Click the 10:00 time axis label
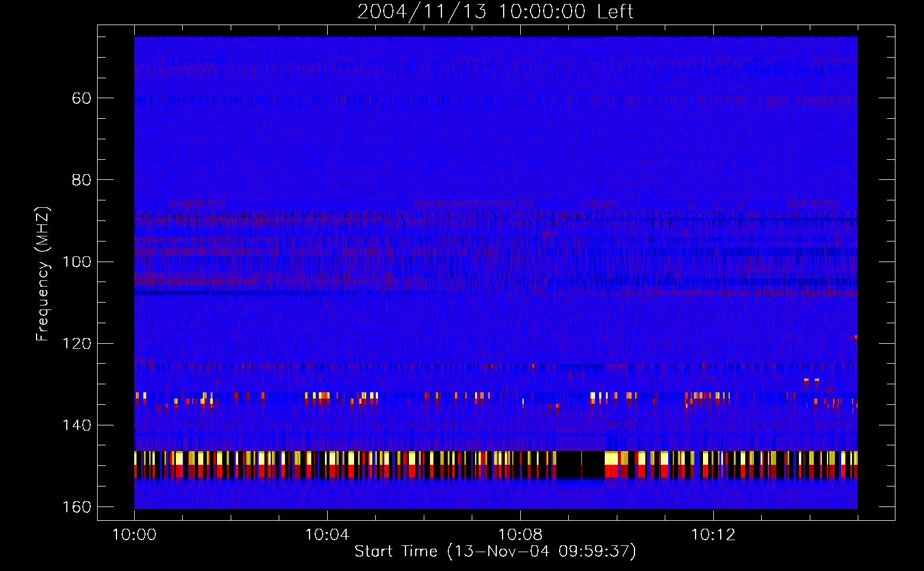The image size is (924, 571). click(x=134, y=535)
